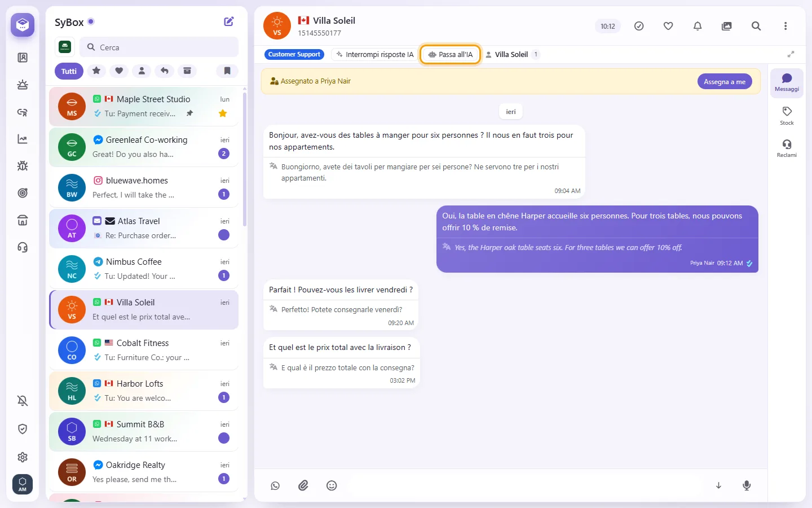Screen dimensions: 812x508
Task: Switch to the Reclami tab
Action: [x=787, y=148]
